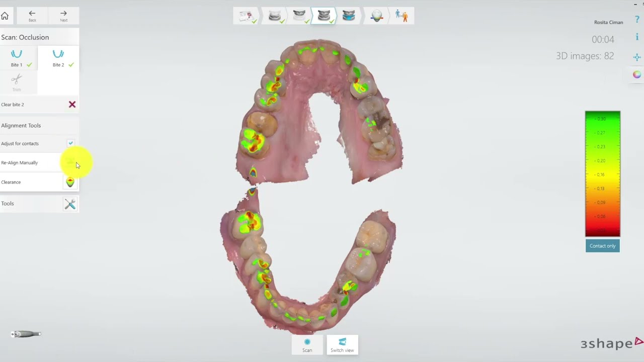Click the information 'i' icon
This screenshot has height=362, width=644.
[637, 38]
